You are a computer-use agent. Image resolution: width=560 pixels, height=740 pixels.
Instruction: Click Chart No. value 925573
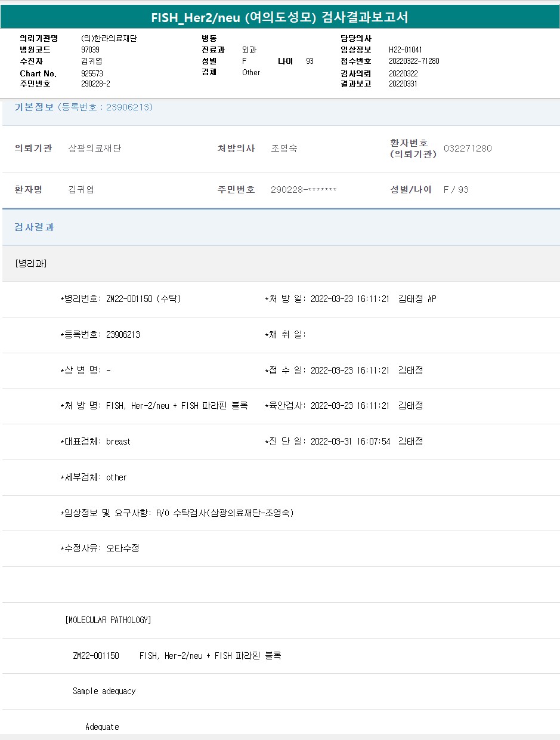pyautogui.click(x=92, y=73)
